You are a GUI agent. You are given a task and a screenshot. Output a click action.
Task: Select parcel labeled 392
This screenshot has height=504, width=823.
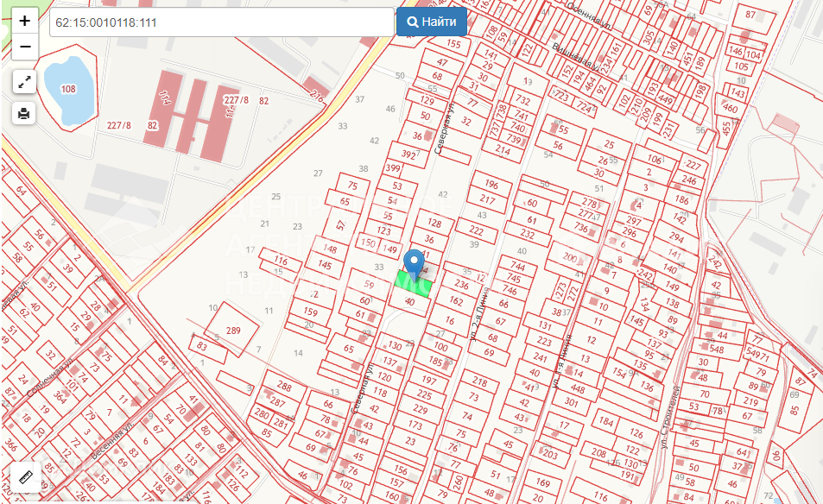tap(408, 154)
